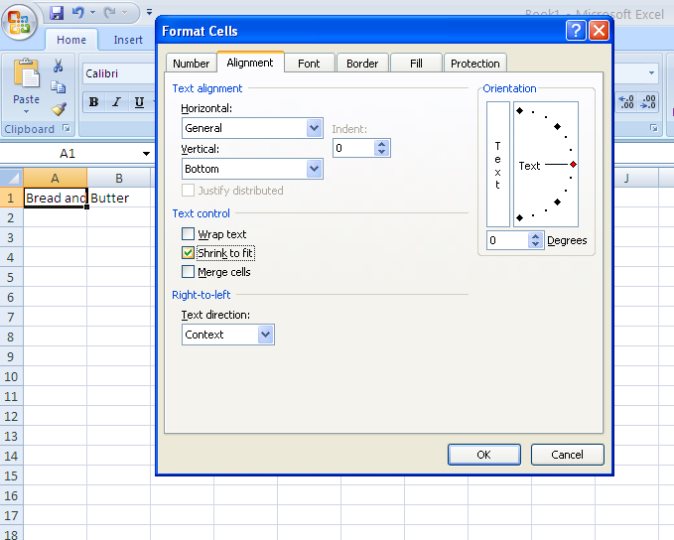
Task: Select column J header
Action: coord(626,178)
